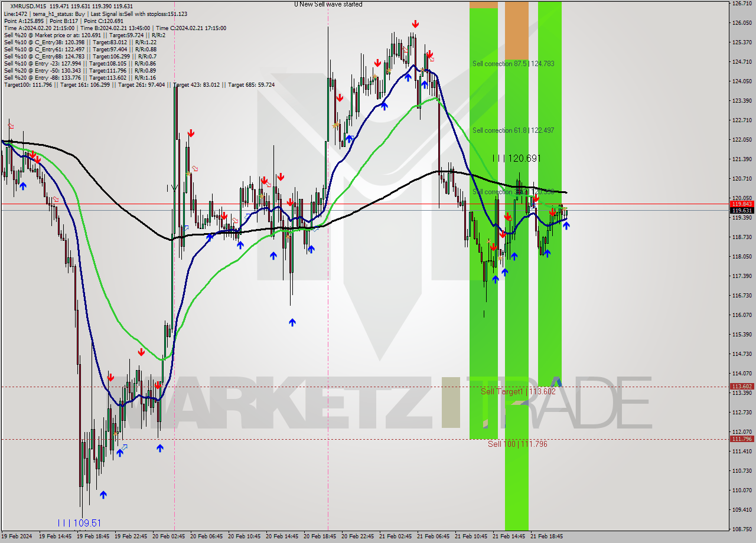Click the first red tagged marker at the far left near 122.6

pyautogui.click(x=10, y=125)
